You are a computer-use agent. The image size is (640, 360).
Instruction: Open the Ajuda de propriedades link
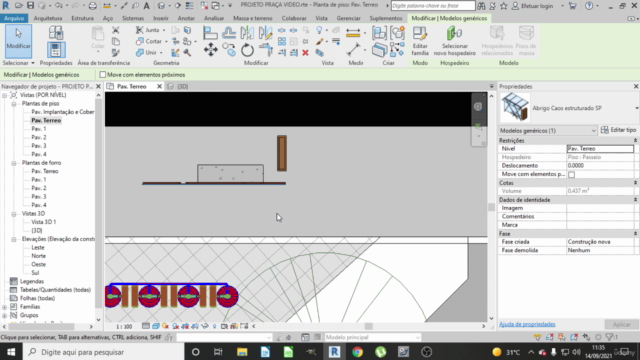click(x=527, y=324)
